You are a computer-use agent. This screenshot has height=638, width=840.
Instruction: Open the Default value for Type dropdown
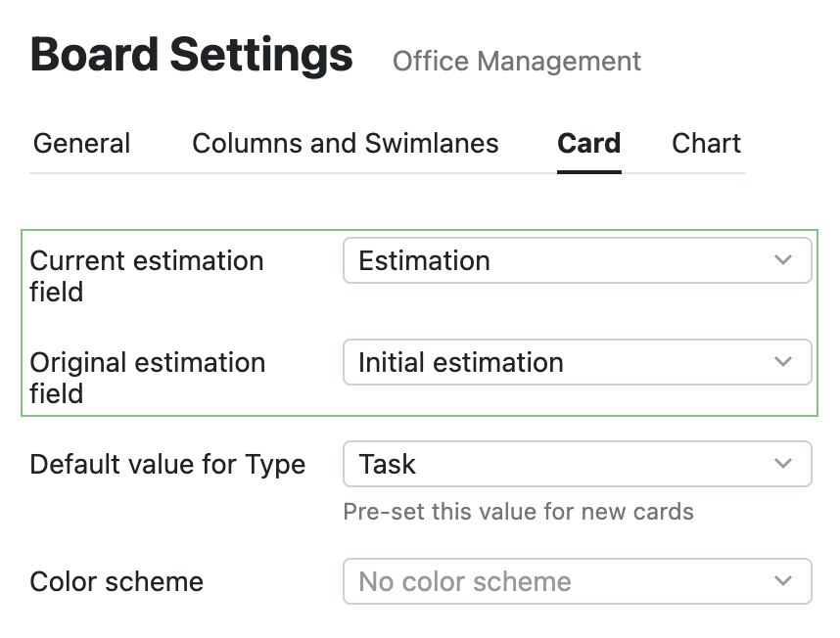[577, 464]
